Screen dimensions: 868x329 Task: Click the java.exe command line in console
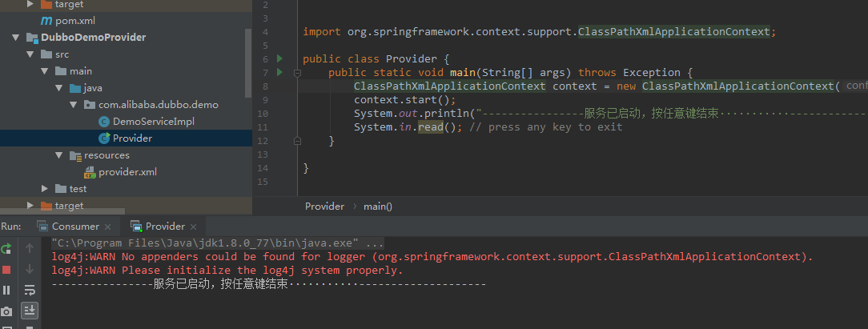218,243
